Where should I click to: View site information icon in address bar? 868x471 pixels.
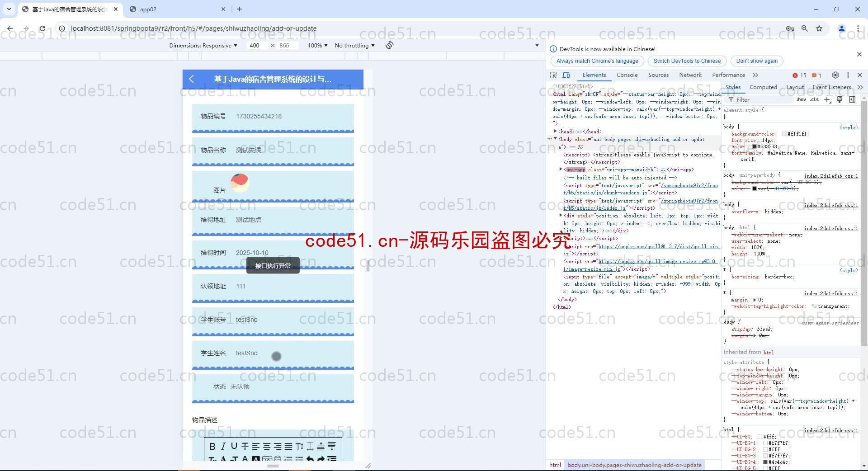62,28
